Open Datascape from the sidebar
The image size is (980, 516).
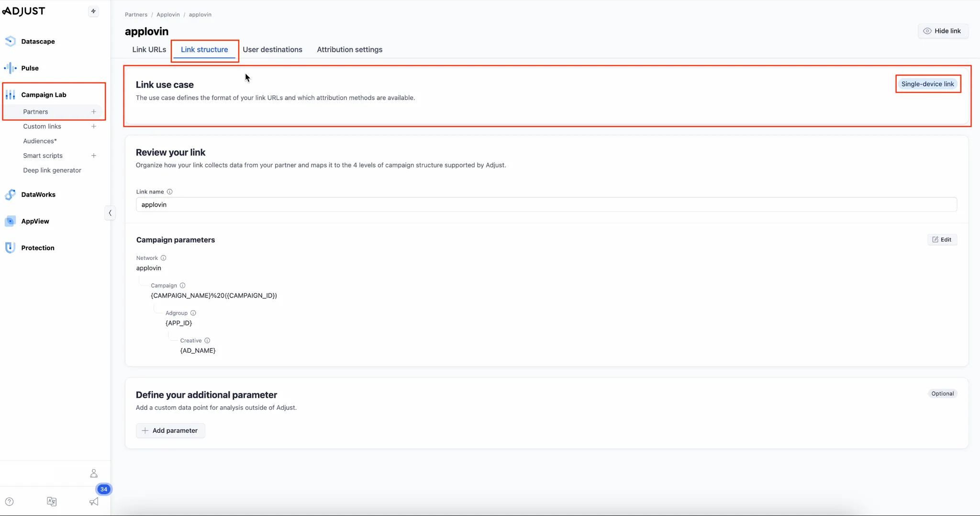point(38,42)
